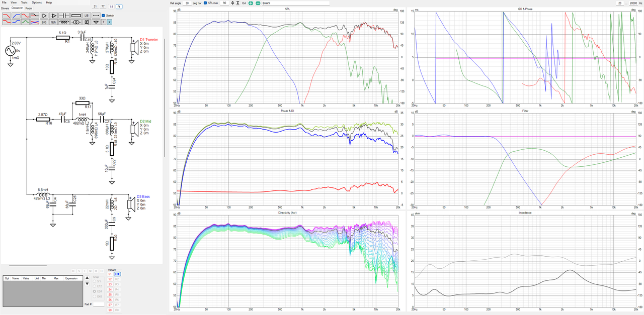Add a loudspeaker driver component

coord(87,22)
